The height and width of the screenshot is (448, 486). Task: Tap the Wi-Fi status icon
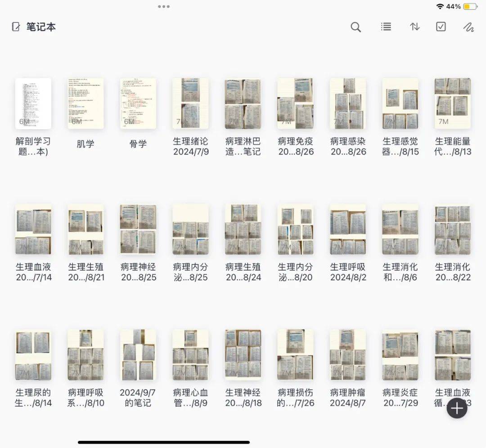(440, 6)
